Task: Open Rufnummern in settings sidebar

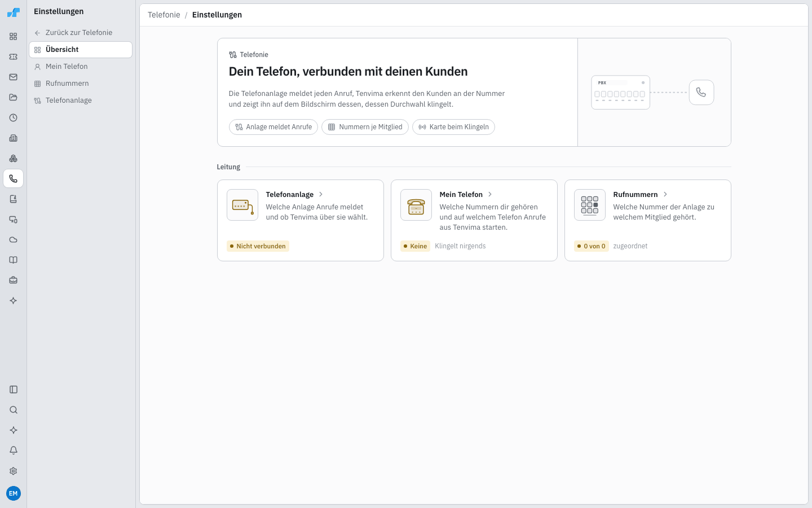Action: 81,84
